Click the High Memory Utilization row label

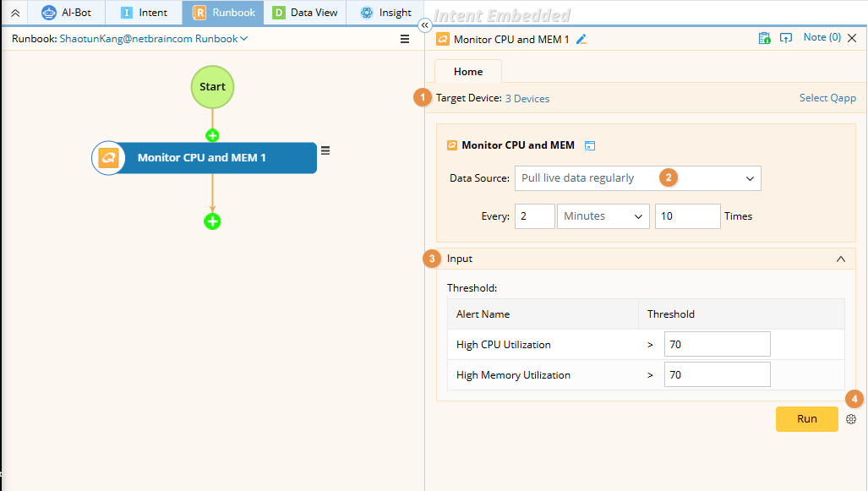[513, 374]
